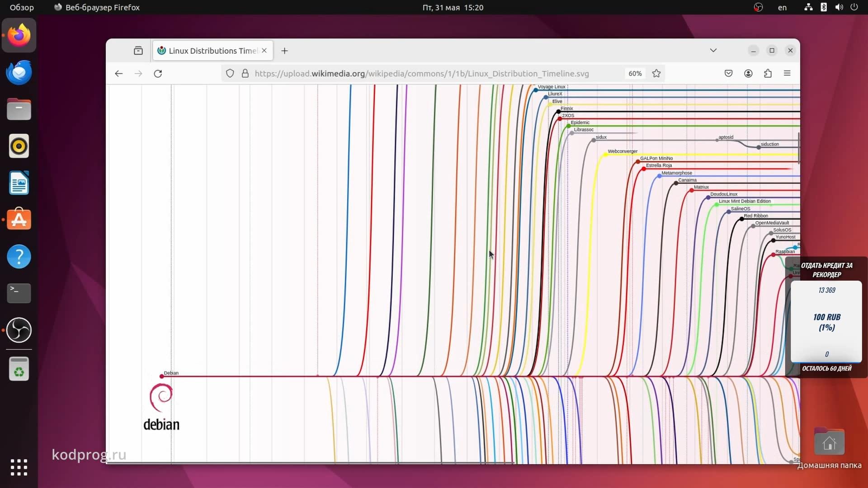
Task: Open Rhythmbox music player in dock
Action: pos(19,146)
